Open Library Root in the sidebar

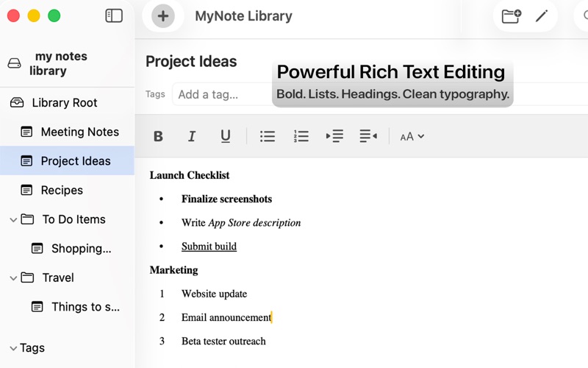coord(64,102)
